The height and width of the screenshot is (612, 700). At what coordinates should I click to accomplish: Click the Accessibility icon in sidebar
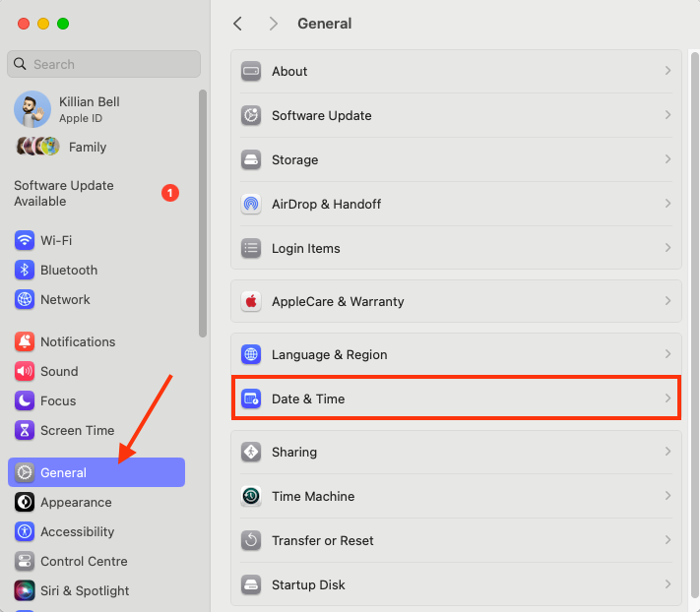[x=25, y=531]
